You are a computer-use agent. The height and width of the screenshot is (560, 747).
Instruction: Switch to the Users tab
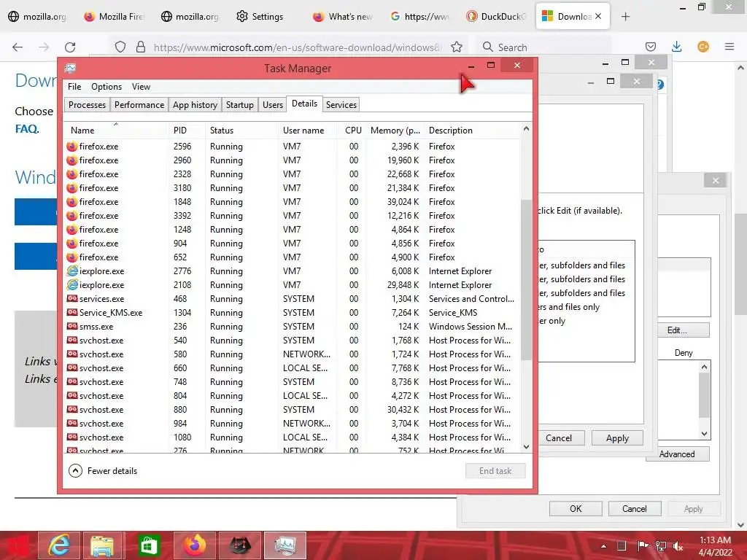tap(273, 105)
